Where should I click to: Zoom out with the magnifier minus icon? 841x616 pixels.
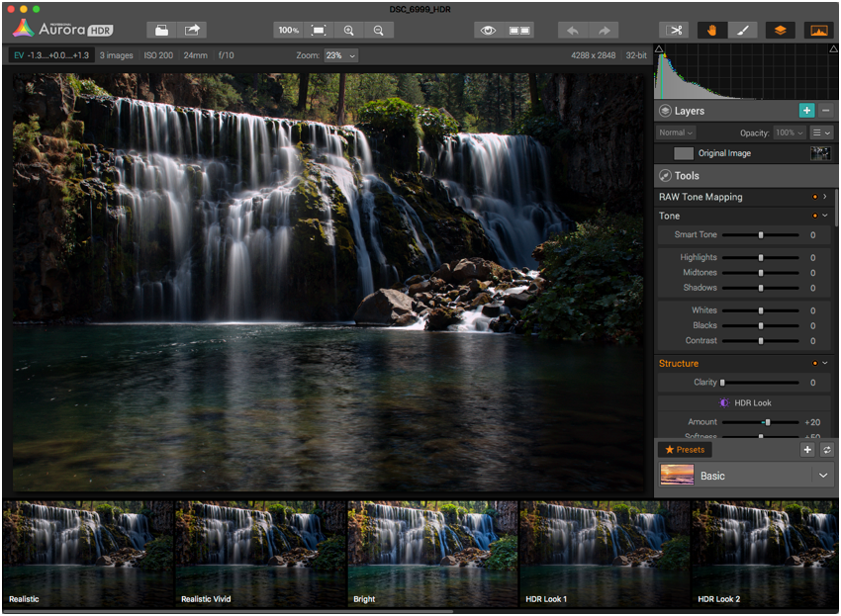point(378,31)
